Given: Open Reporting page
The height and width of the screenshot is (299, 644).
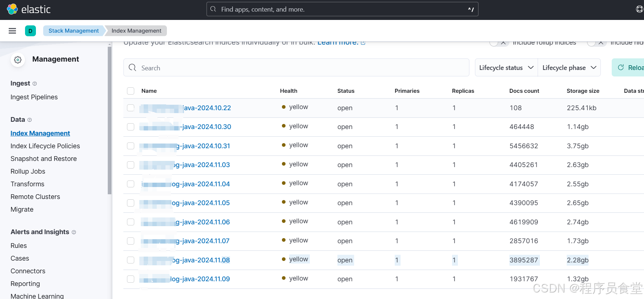Looking at the screenshot, I should pyautogui.click(x=25, y=284).
